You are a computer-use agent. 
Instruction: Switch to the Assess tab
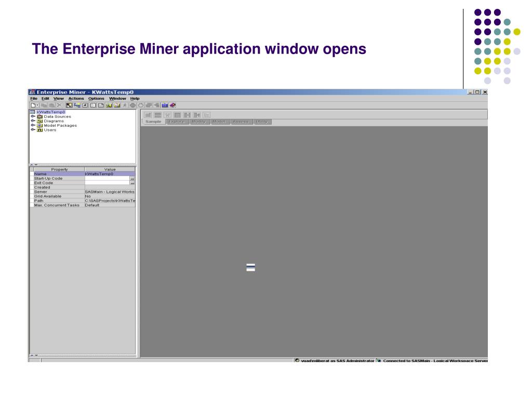point(241,122)
